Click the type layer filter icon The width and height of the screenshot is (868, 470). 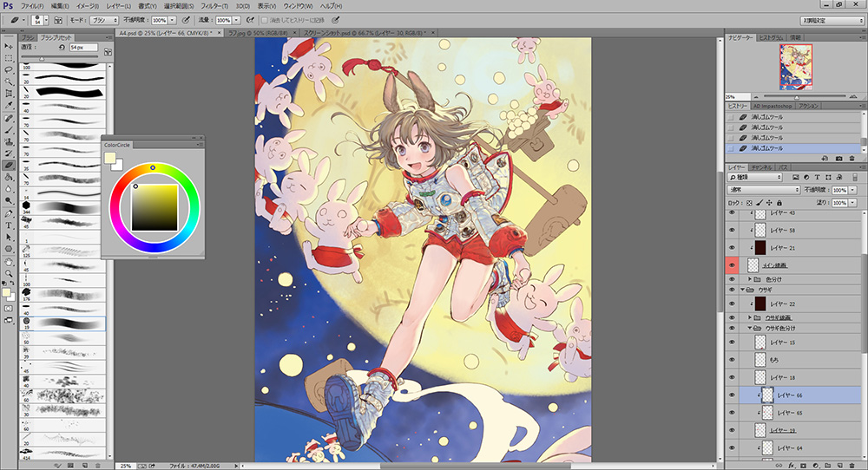(817, 177)
